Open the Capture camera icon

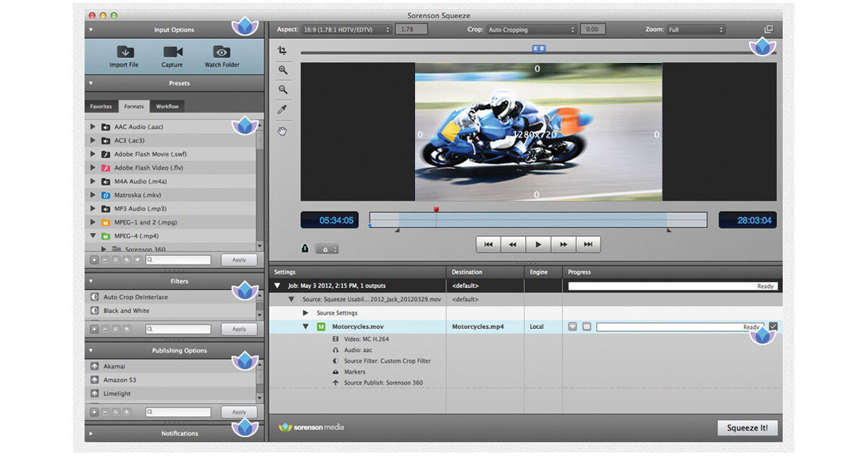[x=172, y=52]
